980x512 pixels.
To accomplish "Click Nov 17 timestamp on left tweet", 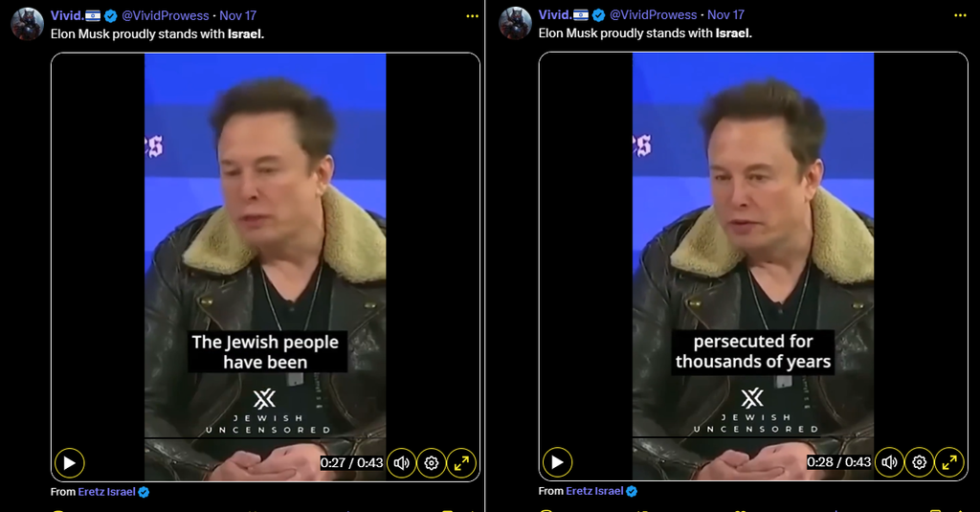I will [237, 15].
